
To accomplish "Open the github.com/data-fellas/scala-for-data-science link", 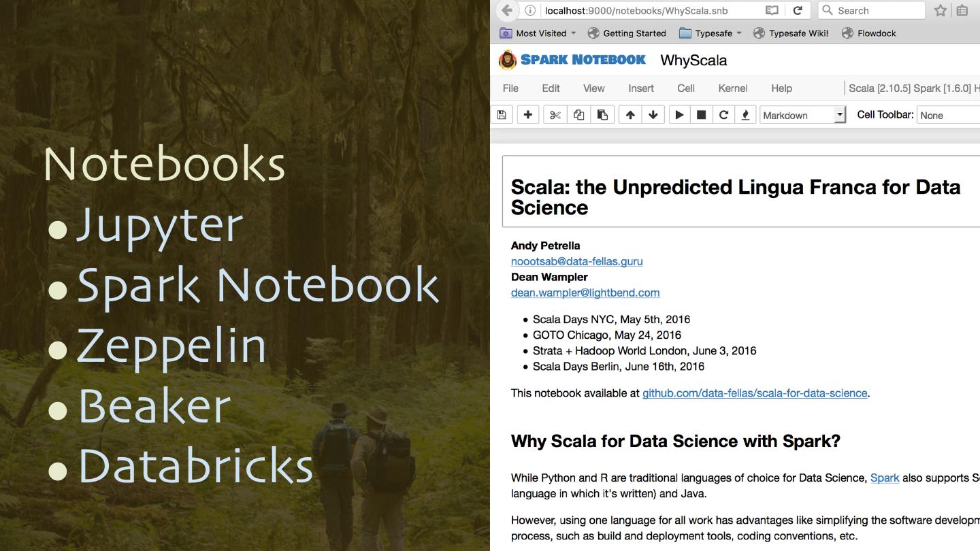I will (755, 393).
